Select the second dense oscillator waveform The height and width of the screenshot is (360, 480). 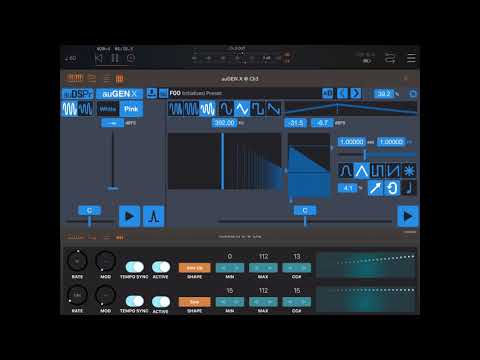[x=191, y=109]
